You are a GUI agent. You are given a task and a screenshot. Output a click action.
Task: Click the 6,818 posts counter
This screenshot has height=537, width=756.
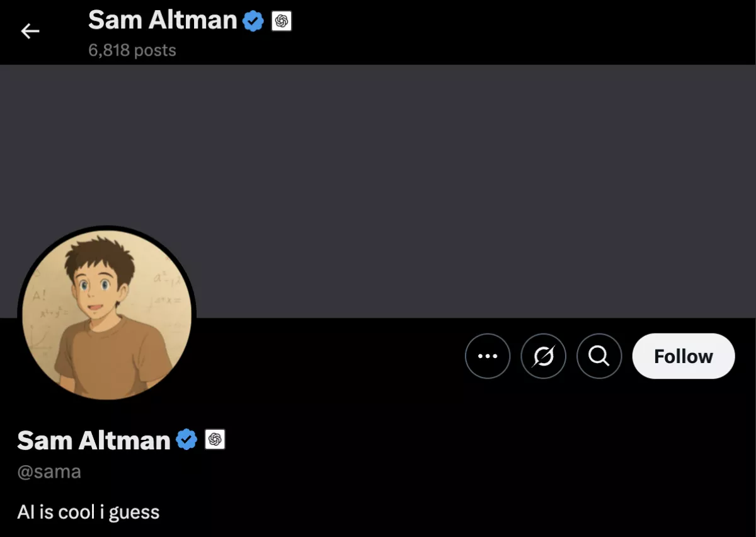[132, 50]
